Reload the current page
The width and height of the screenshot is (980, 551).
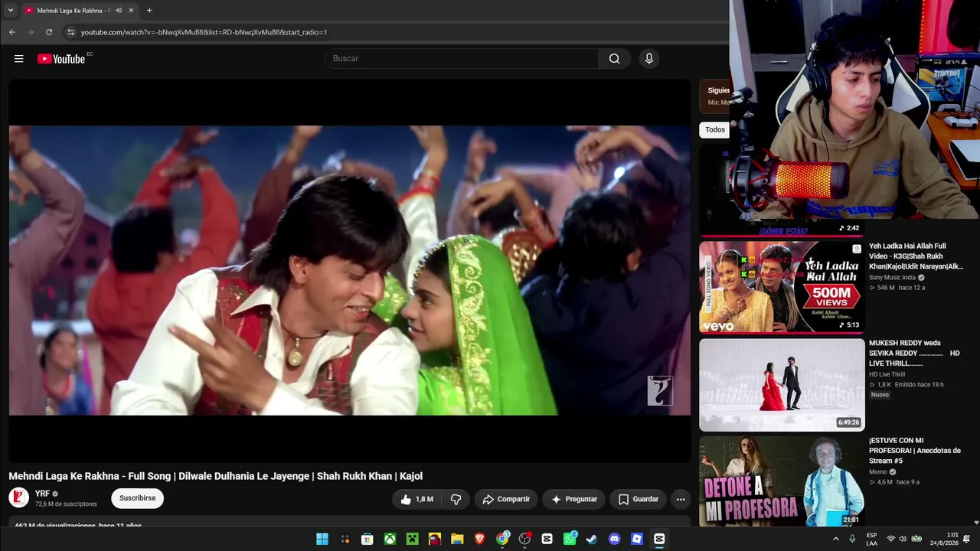pyautogui.click(x=49, y=32)
